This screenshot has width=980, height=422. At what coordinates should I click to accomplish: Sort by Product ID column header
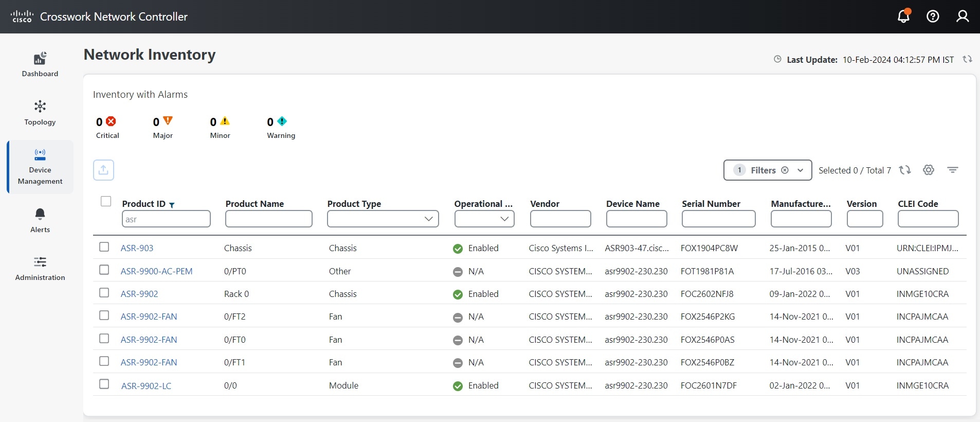pos(144,204)
